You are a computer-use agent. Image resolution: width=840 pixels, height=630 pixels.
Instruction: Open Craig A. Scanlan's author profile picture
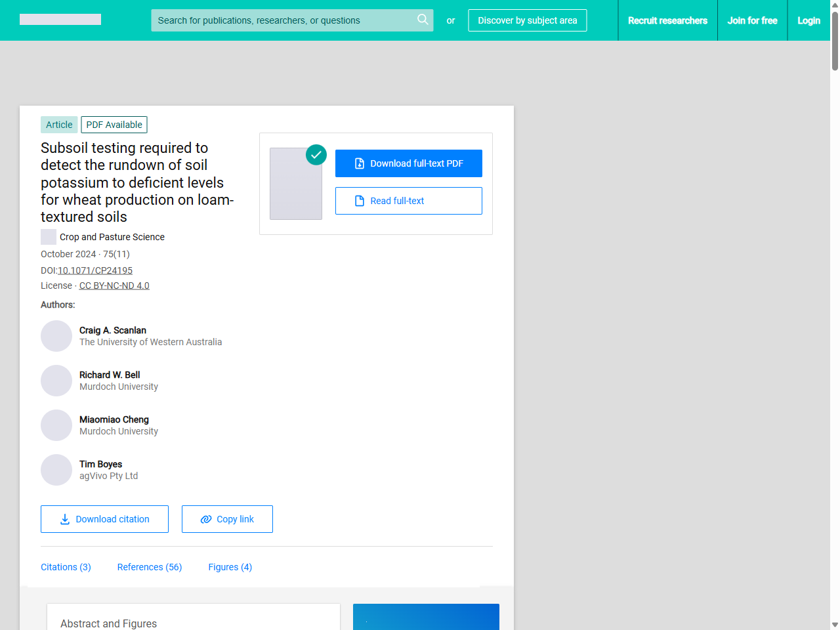[56, 335]
